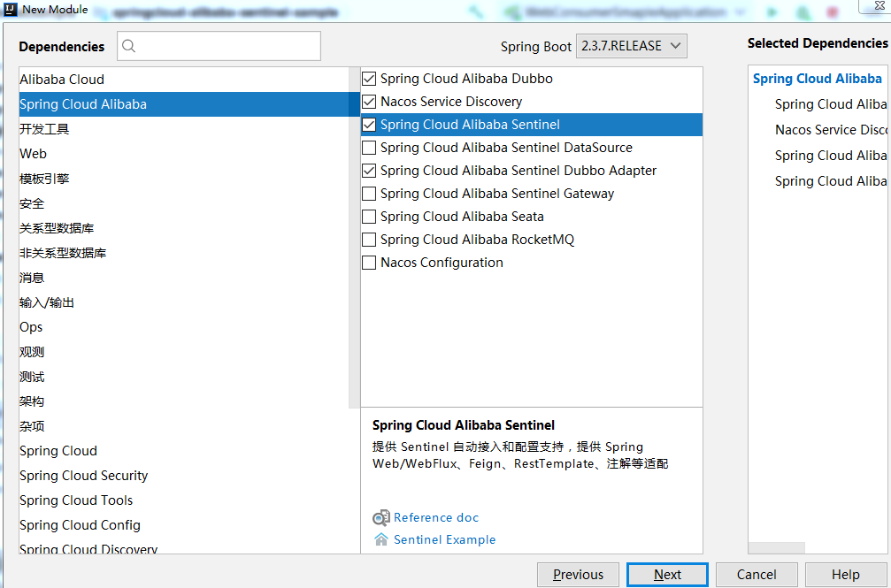Click the search magnifier icon in Dependencies field
The width and height of the screenshot is (891, 588).
pyautogui.click(x=129, y=46)
